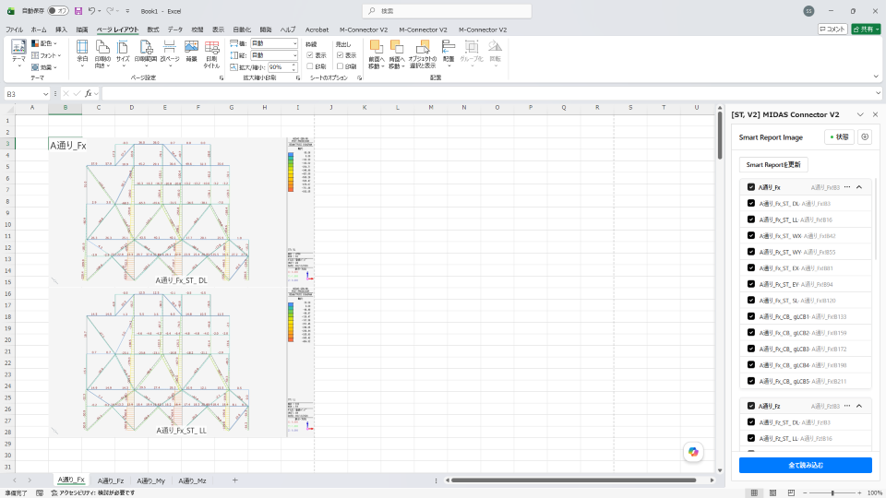Viewport: 886px width, 498px height.
Task: Click the Save icon in the title bar
Action: tap(78, 11)
